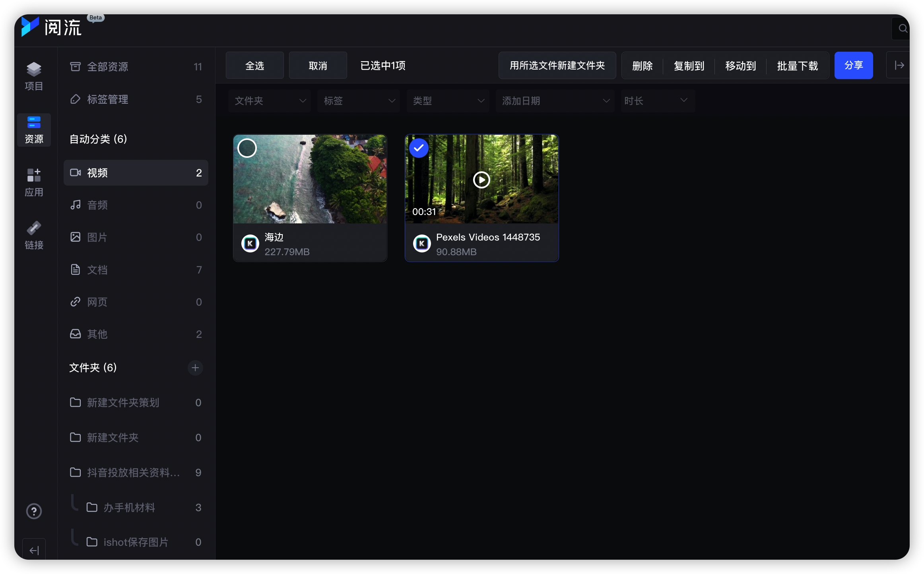Select the 其他 category
Viewport: 924px width, 574px height.
(136, 334)
